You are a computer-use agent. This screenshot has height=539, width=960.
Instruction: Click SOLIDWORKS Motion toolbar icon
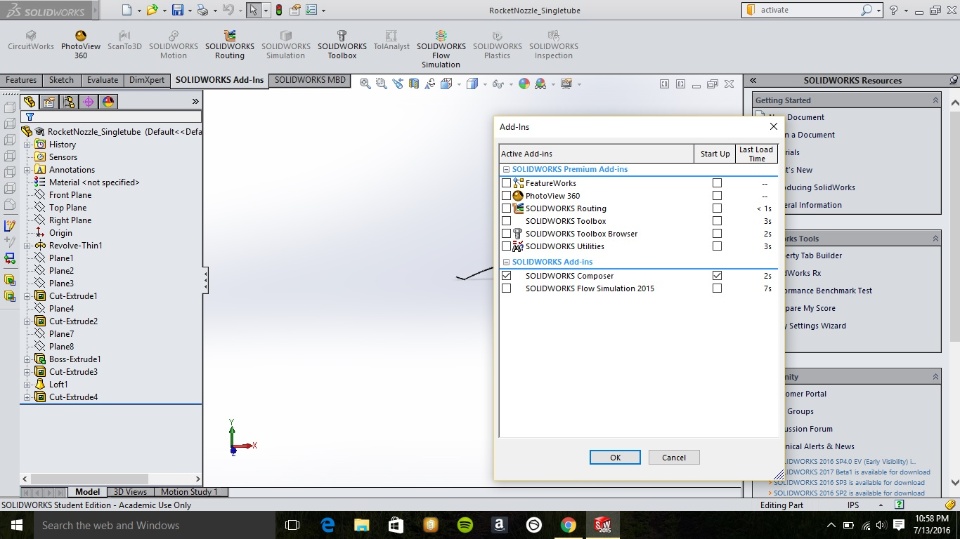click(173, 45)
